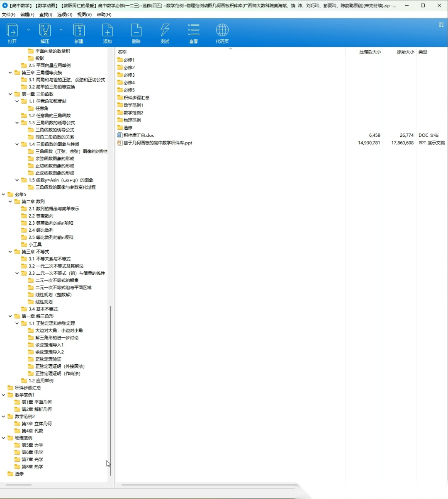Open the dropdown arrow next to 打开
The height and width of the screenshot is (499, 448).
28,30
